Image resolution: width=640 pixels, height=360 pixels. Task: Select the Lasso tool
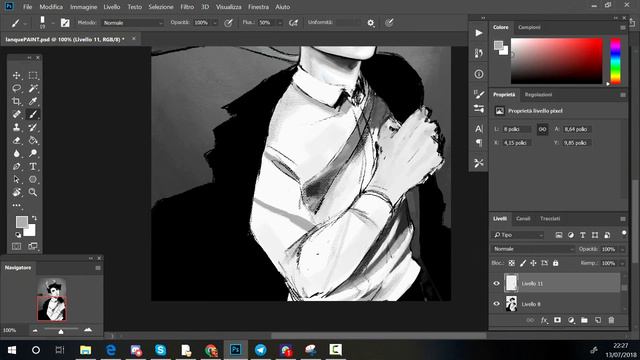[16, 88]
